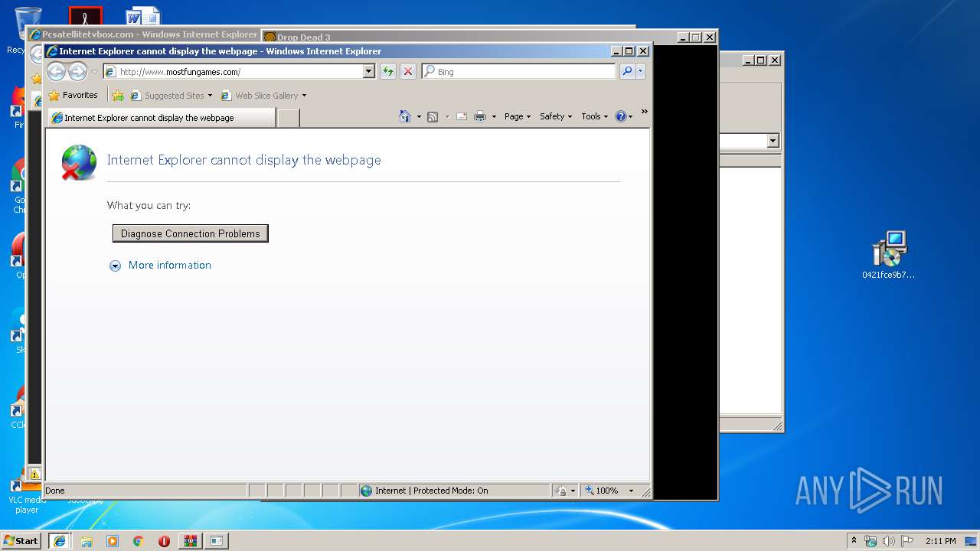Click the colorful grid app taskbar button
Image resolution: width=980 pixels, height=551 pixels.
coord(191,540)
